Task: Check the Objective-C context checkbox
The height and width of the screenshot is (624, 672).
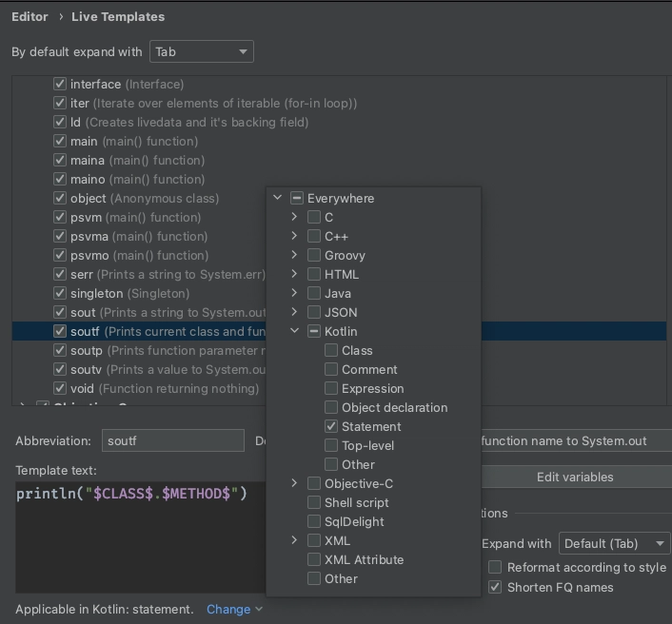Action: coord(314,483)
